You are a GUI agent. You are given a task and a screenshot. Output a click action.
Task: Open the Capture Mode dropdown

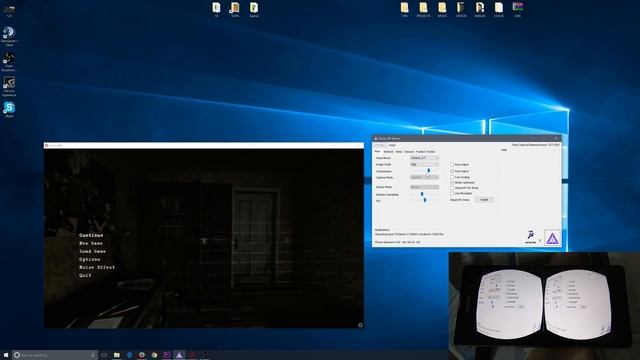coord(424,177)
